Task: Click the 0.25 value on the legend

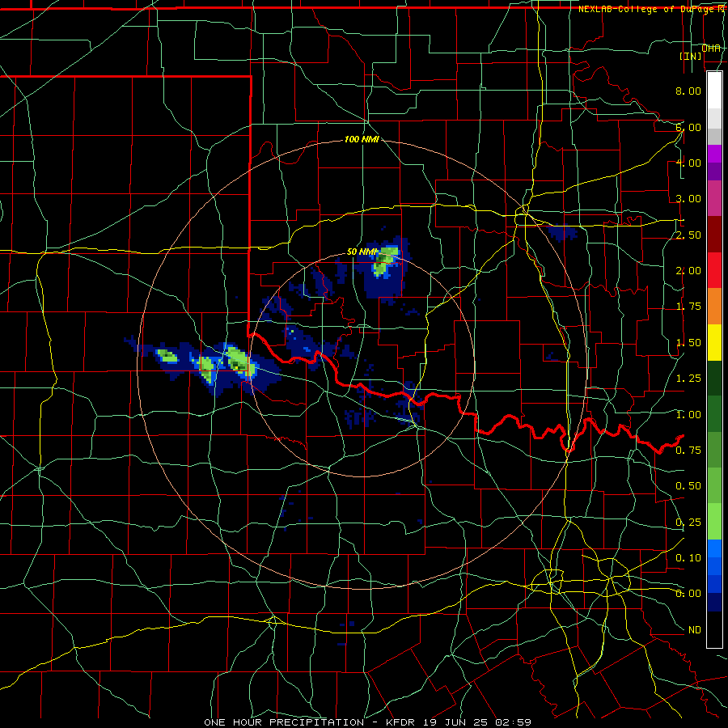Action: point(688,523)
